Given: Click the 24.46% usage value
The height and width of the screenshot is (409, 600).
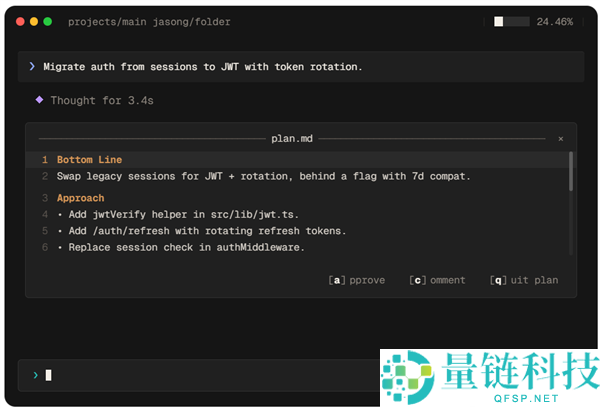Looking at the screenshot, I should click(x=554, y=22).
